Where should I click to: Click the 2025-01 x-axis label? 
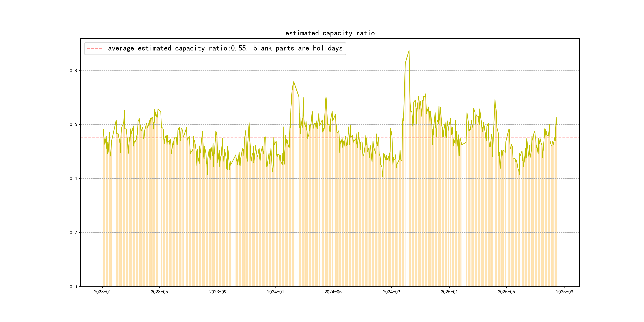(x=449, y=292)
